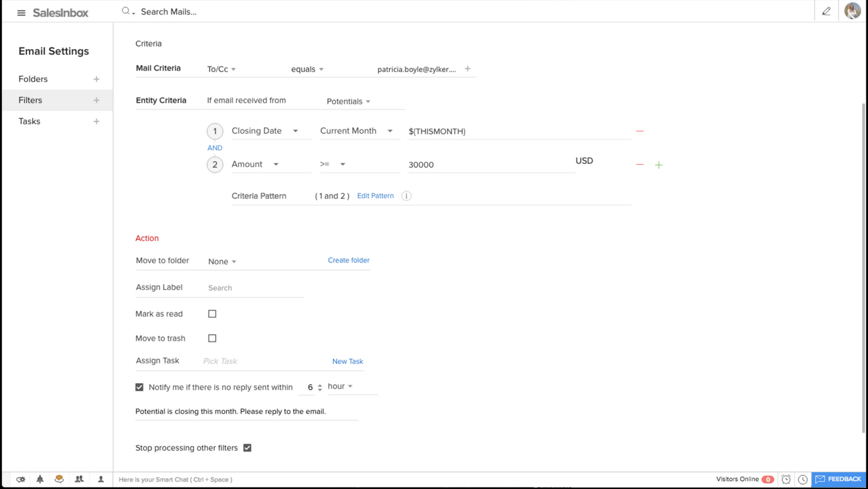Click the hamburger menu icon
The image size is (868, 489).
[x=21, y=12]
